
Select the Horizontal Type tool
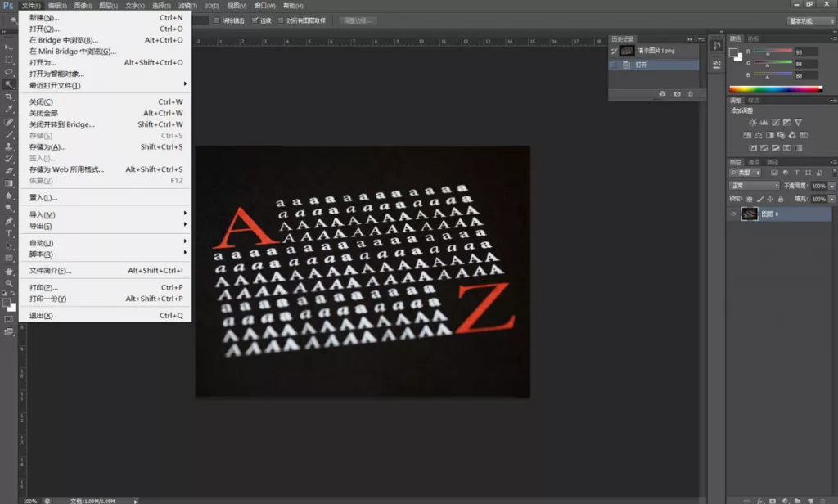(9, 233)
